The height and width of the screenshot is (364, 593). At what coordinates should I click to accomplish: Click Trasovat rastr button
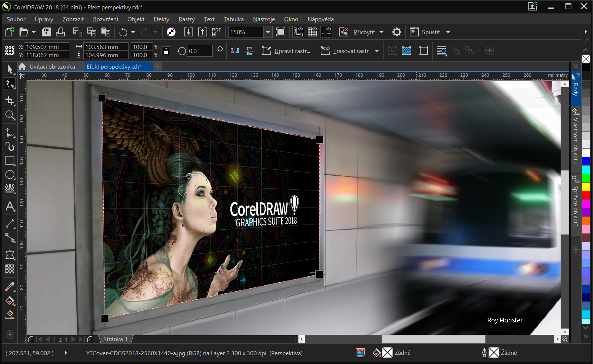click(345, 51)
